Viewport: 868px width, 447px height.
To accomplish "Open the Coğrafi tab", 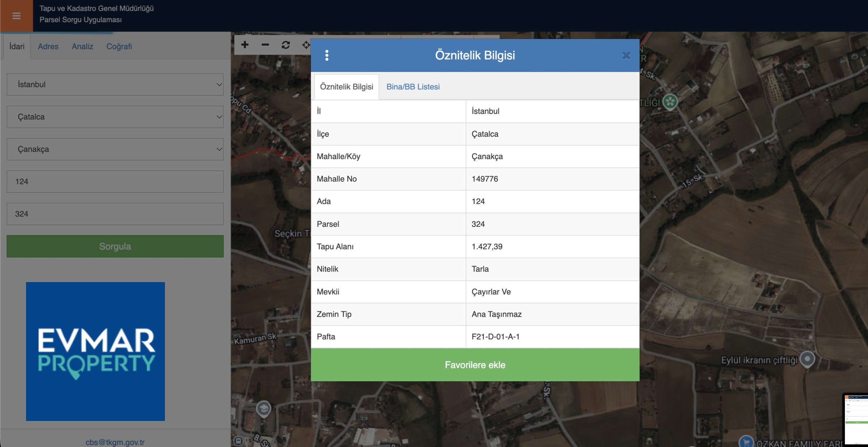I will tap(119, 46).
